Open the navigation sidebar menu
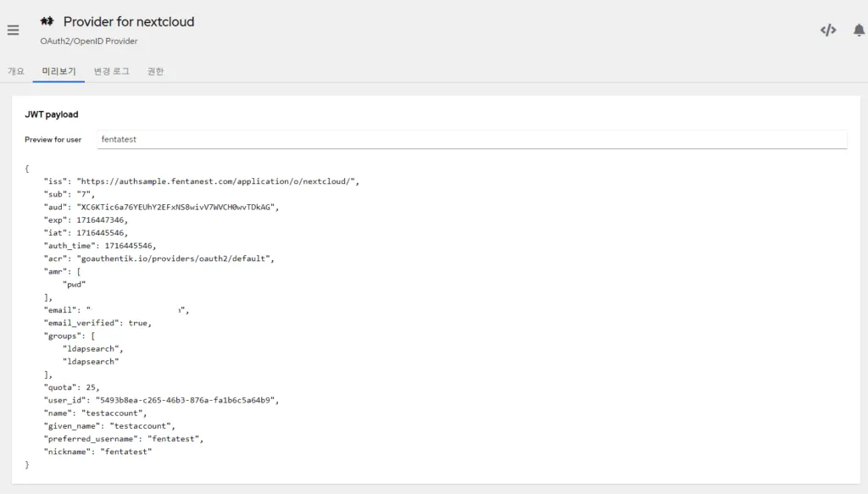 coord(13,30)
